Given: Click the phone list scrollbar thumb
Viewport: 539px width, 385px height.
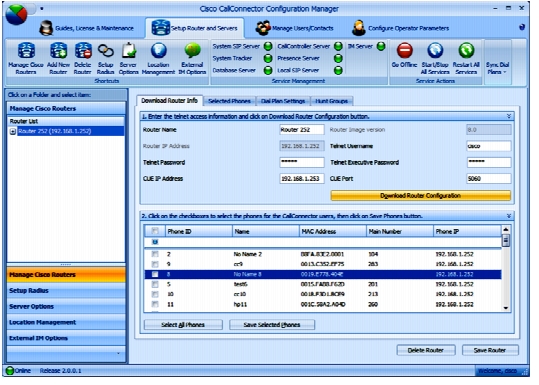Looking at the screenshot, I should (505, 240).
